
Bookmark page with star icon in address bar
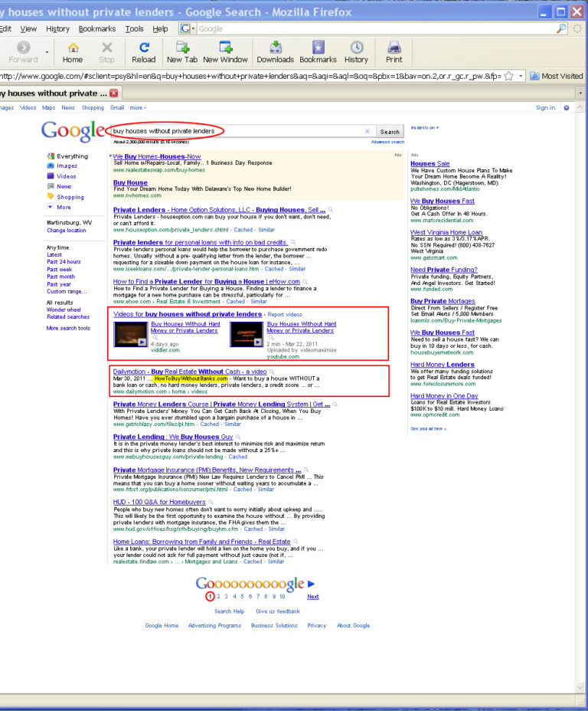tap(508, 76)
